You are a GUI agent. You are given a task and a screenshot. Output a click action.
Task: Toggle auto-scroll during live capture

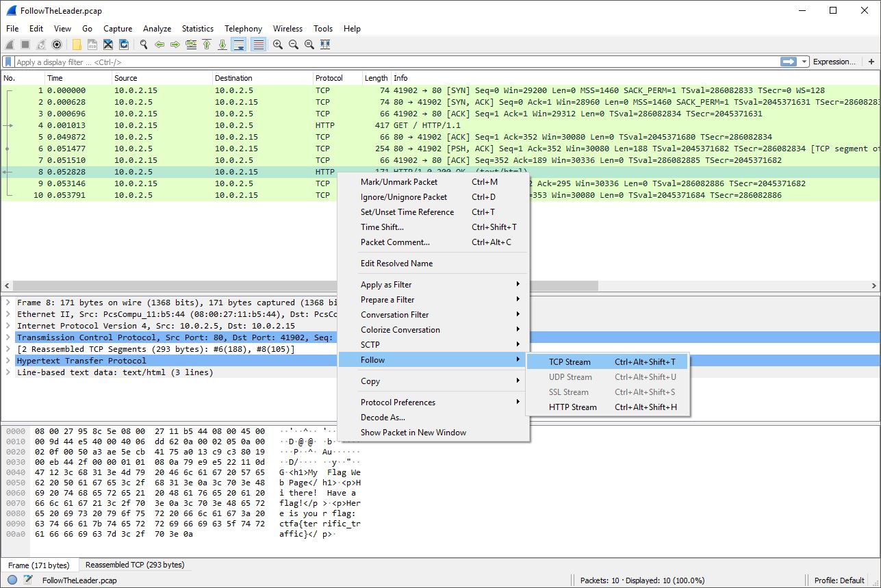239,44
